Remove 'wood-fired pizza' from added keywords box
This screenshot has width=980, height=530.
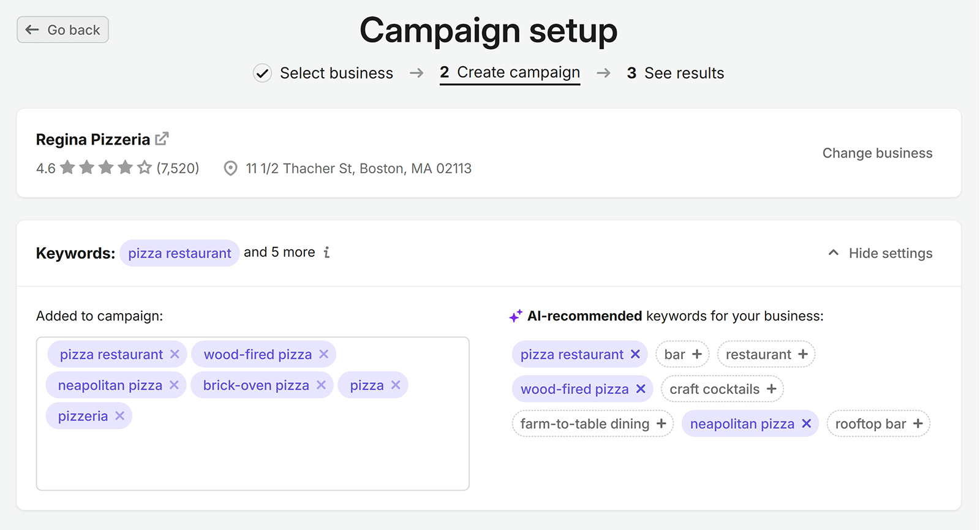324,354
